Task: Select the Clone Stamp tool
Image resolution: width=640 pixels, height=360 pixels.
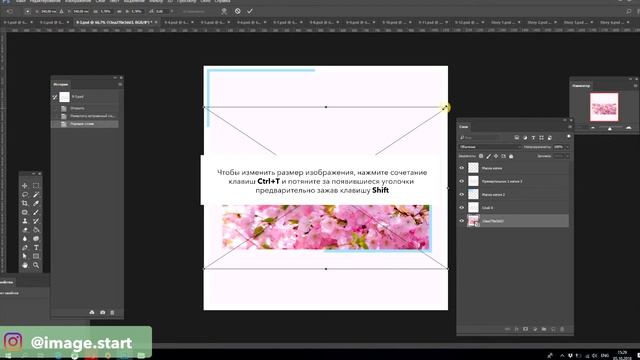Action: (x=24, y=221)
